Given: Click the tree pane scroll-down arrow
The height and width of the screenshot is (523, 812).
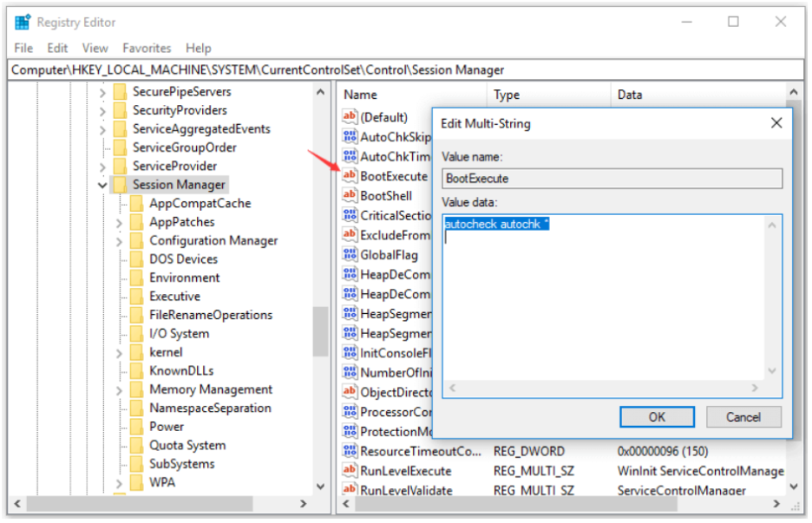Looking at the screenshot, I should coord(320,487).
